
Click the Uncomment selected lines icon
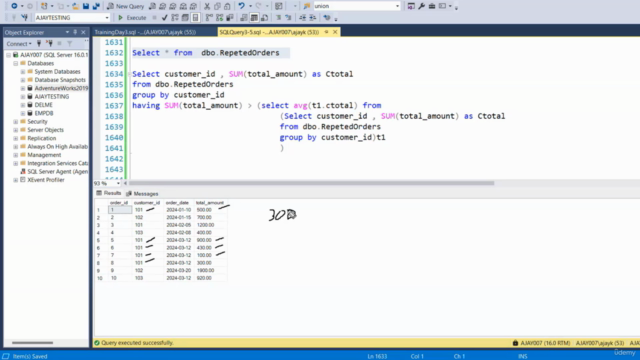click(288, 18)
